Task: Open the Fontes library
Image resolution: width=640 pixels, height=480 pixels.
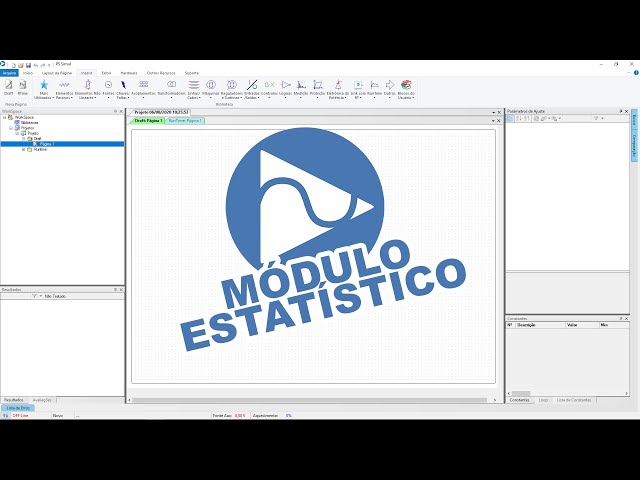Action: click(x=108, y=88)
